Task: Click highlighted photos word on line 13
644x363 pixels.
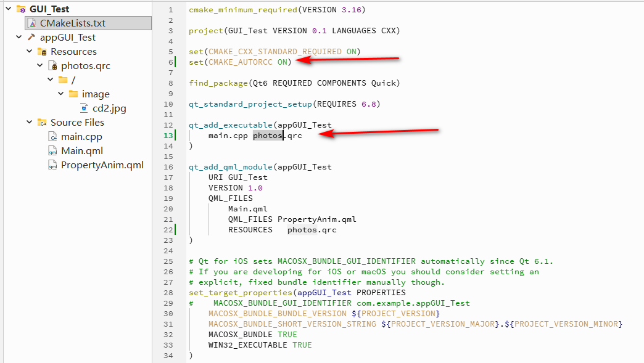Action: (268, 136)
